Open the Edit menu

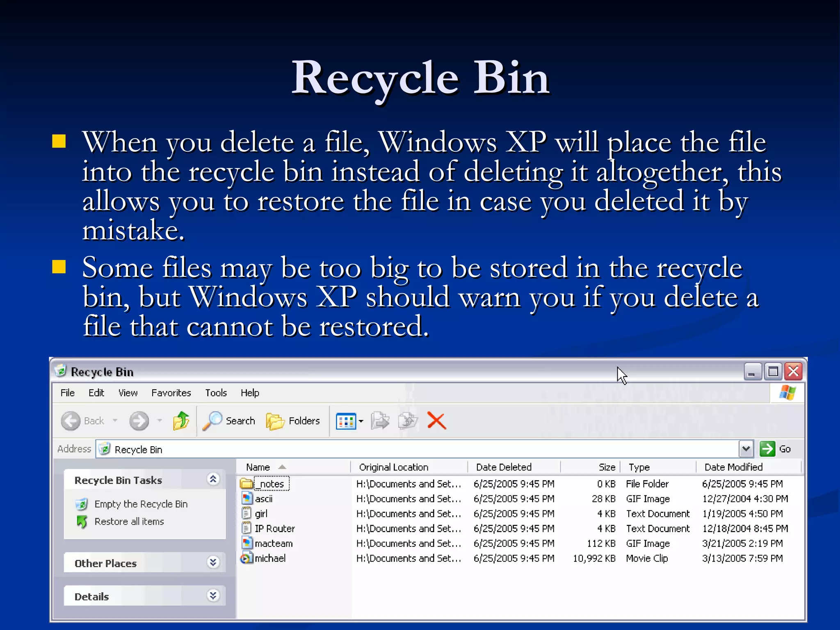pos(96,393)
